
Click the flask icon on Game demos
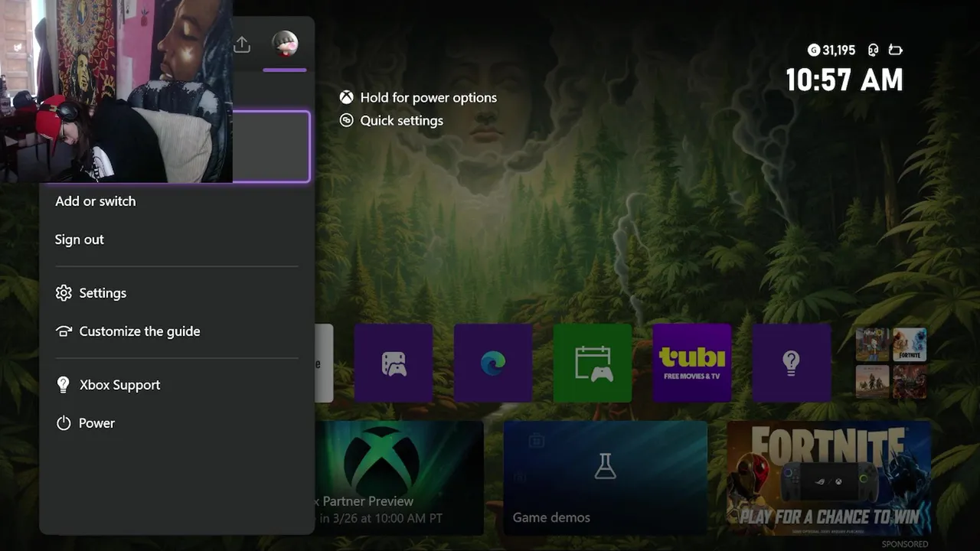pyautogui.click(x=605, y=466)
